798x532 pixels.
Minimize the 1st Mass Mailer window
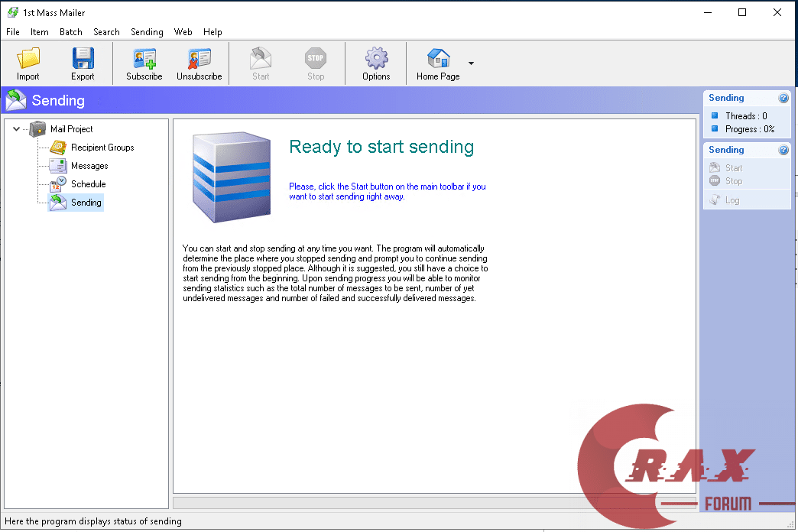pyautogui.click(x=708, y=12)
